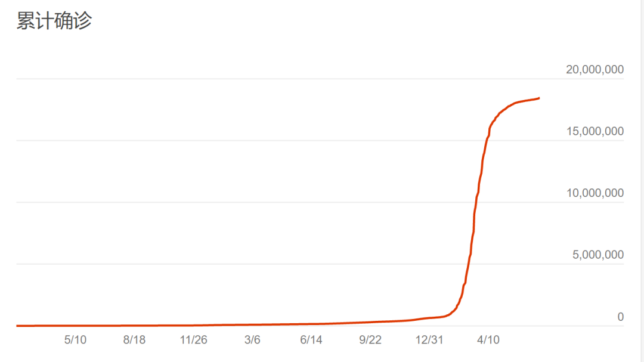644x362 pixels.
Task: Click the red curve where it crosses the 10,000,000 gridline
Action: pos(476,202)
